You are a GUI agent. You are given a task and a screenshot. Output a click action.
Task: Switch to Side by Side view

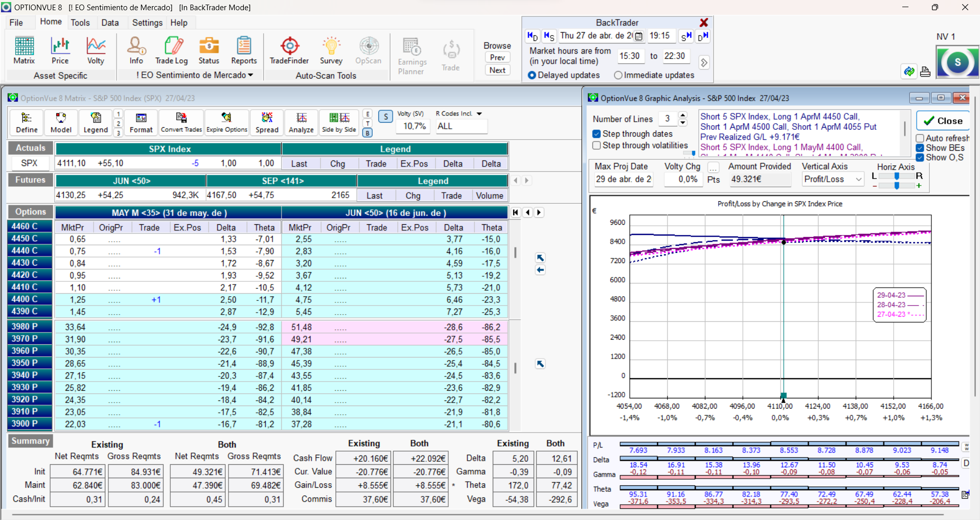tap(339, 123)
